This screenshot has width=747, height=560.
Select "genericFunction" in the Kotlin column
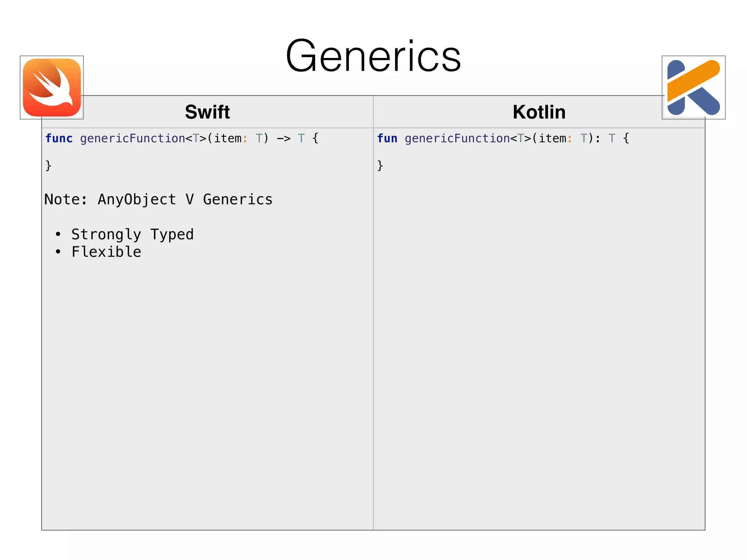click(457, 139)
